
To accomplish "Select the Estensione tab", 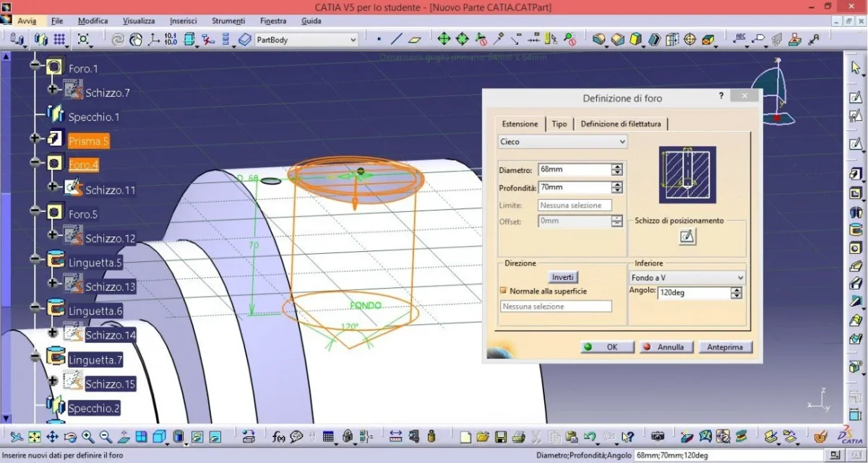I will coord(520,124).
